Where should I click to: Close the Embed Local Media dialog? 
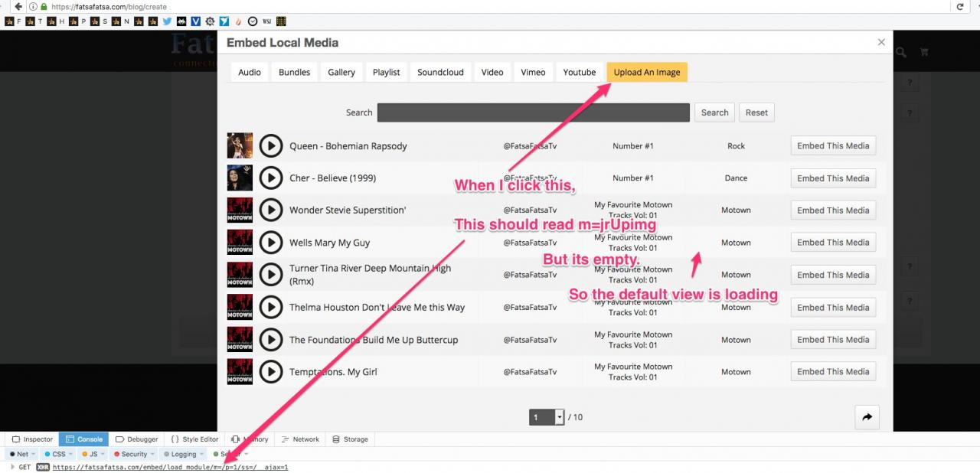pos(880,42)
